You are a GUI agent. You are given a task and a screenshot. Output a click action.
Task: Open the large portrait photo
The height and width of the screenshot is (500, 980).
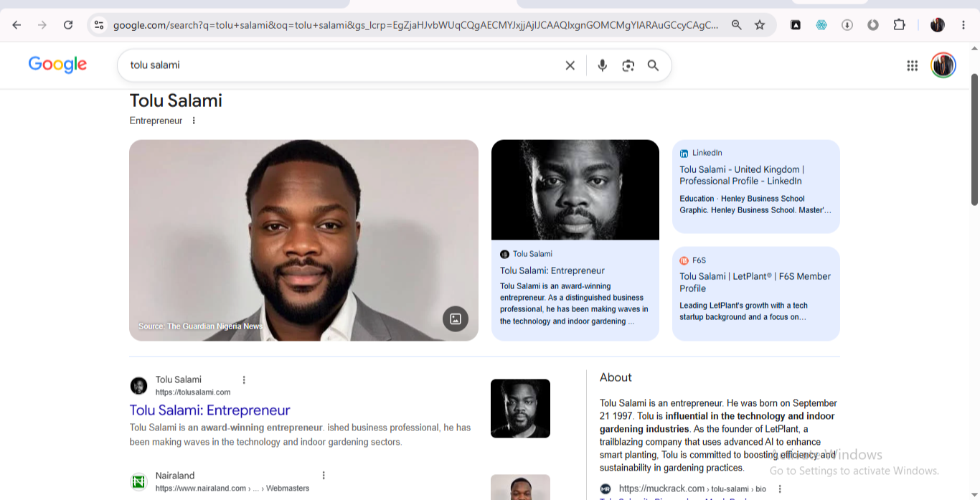coord(303,240)
